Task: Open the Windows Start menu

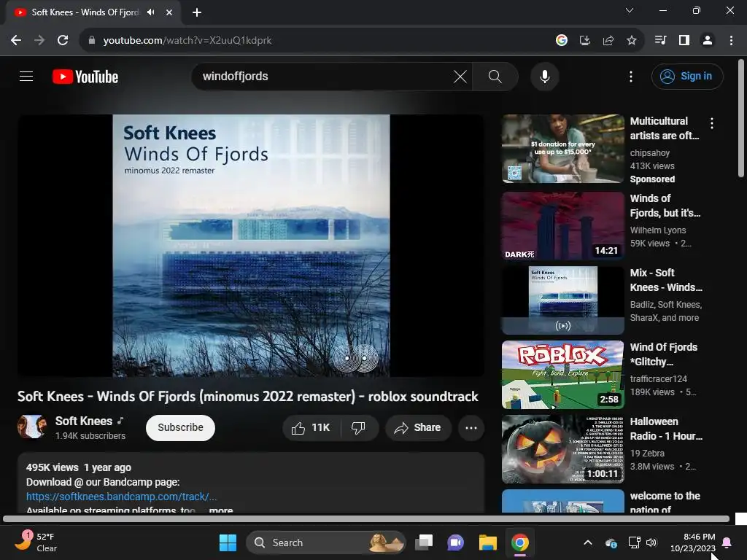Action: click(x=228, y=542)
